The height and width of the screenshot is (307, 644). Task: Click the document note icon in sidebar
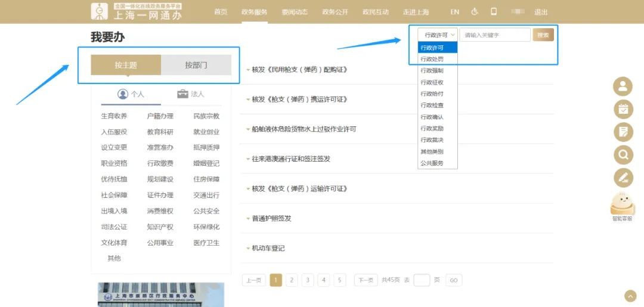coord(623,132)
